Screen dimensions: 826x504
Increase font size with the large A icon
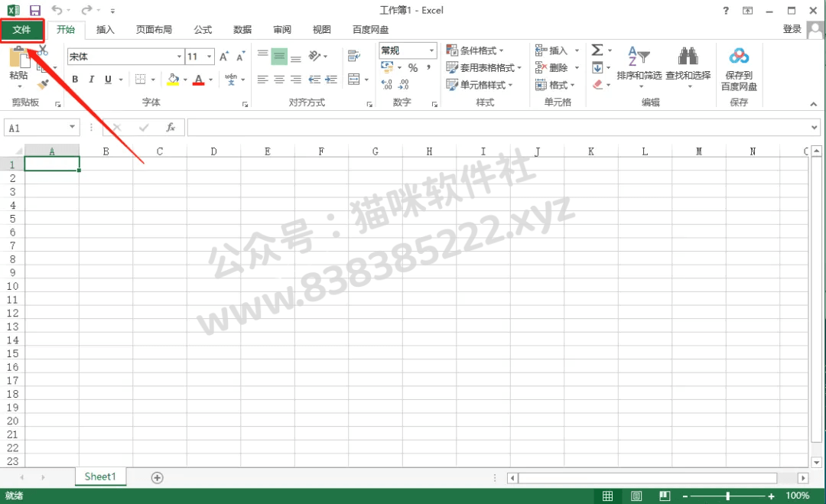click(224, 57)
